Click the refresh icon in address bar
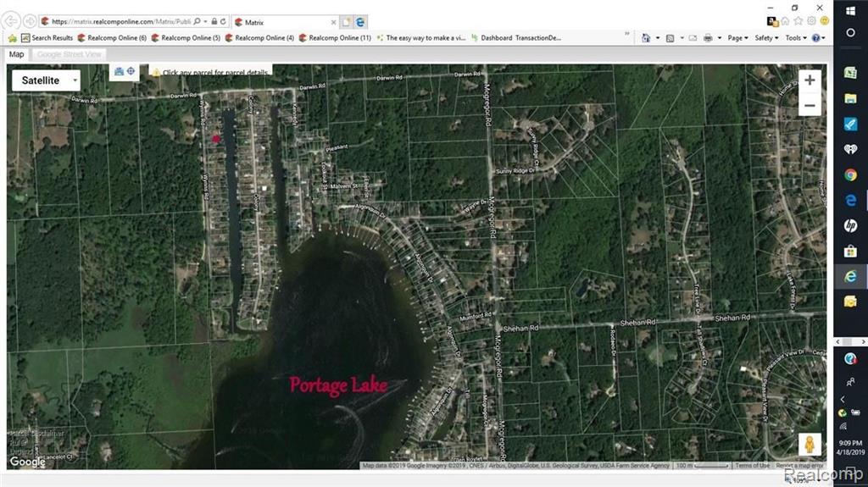Viewport: 868px width, 487px height. point(223,21)
